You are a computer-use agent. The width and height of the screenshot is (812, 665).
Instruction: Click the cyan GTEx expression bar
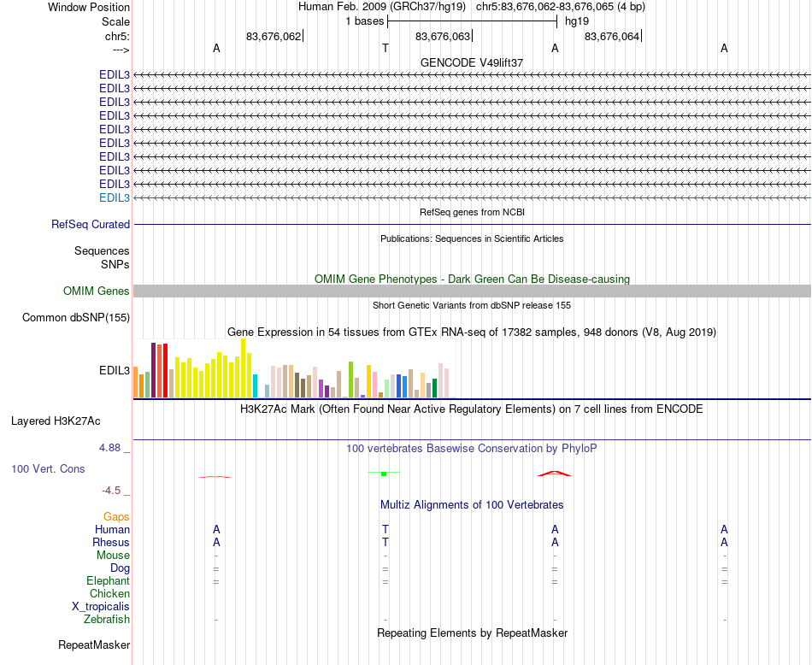(x=255, y=385)
